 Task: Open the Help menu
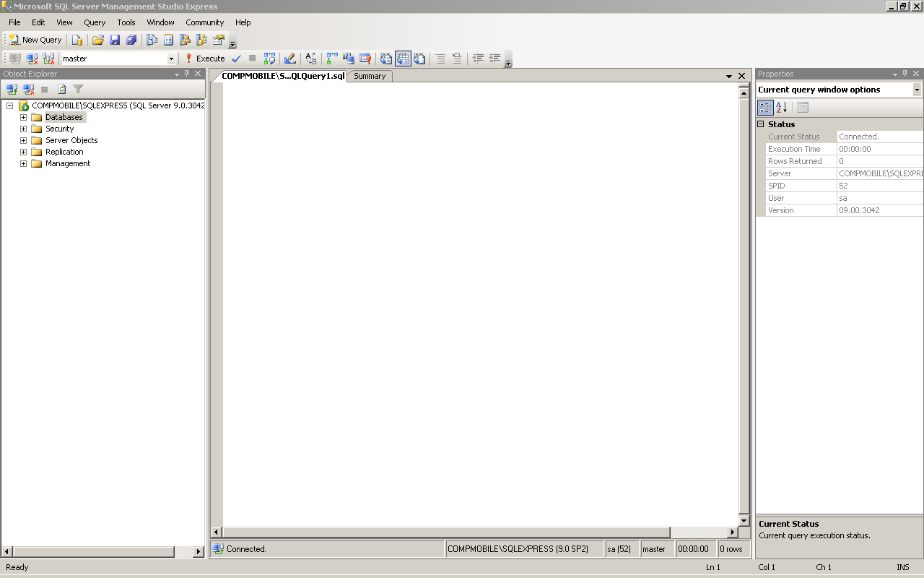pyautogui.click(x=243, y=22)
